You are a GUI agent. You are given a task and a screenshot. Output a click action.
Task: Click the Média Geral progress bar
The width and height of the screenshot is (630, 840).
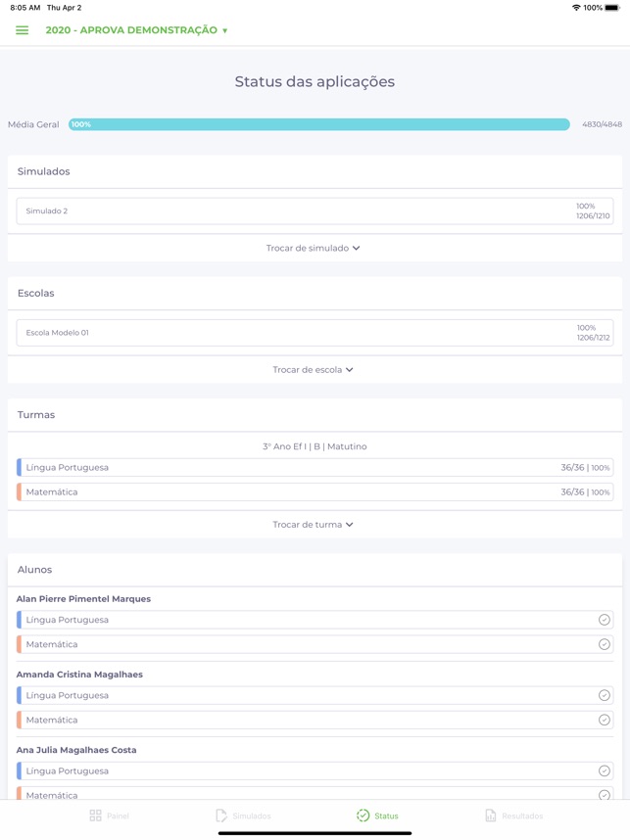click(319, 124)
